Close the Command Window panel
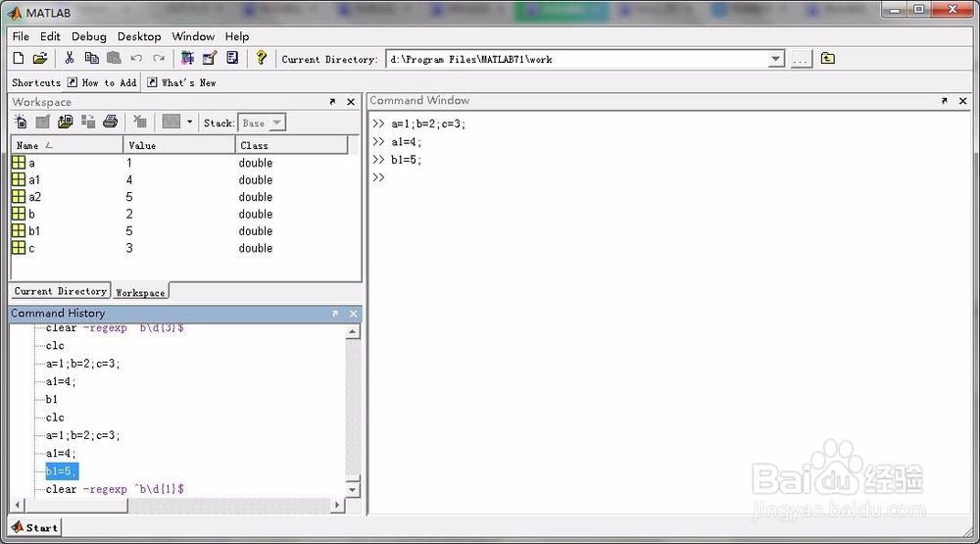The height and width of the screenshot is (544, 980). 963,101
